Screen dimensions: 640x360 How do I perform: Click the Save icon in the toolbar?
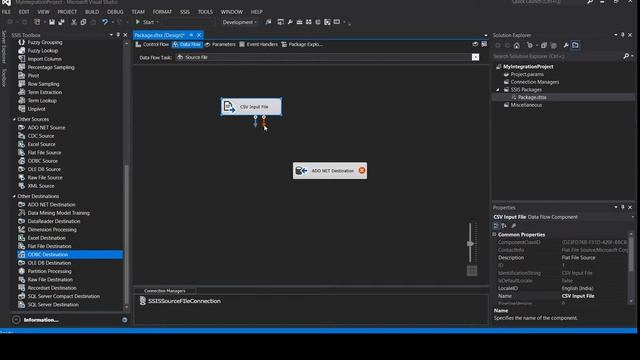pos(52,22)
